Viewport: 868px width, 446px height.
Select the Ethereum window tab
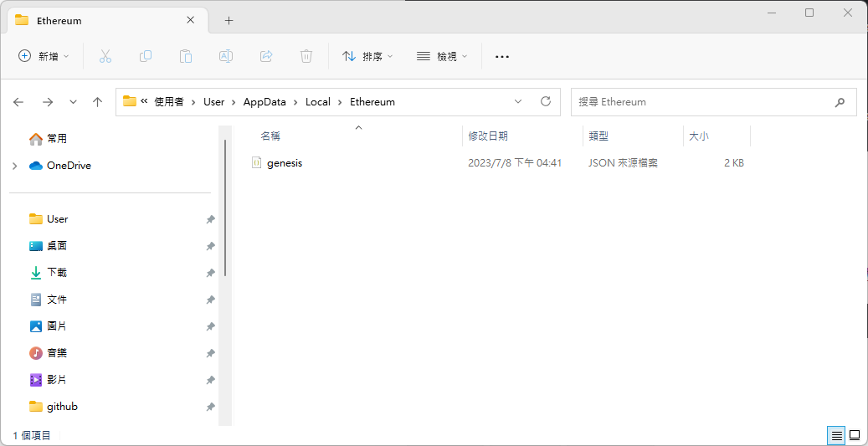(x=107, y=20)
